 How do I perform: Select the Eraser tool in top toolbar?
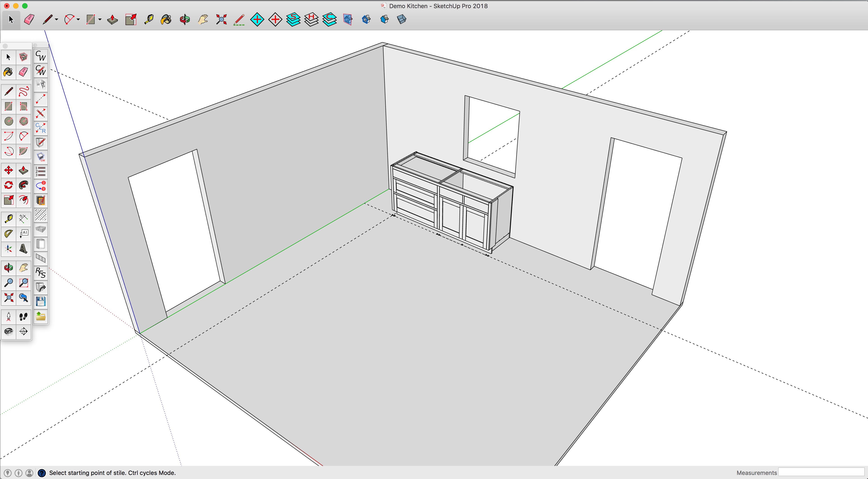click(x=29, y=19)
